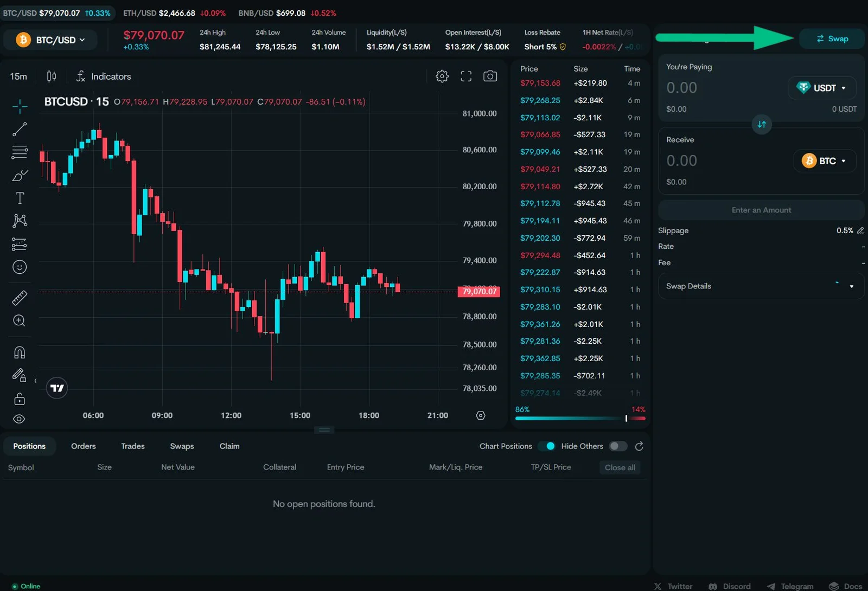
Task: Select the text annotation tool
Action: pyautogui.click(x=20, y=198)
